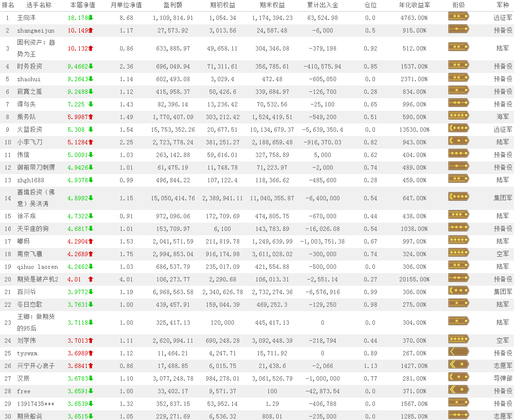Click the 本届净值 column header
Screen dimensions: 514x420
[x=83, y=5]
